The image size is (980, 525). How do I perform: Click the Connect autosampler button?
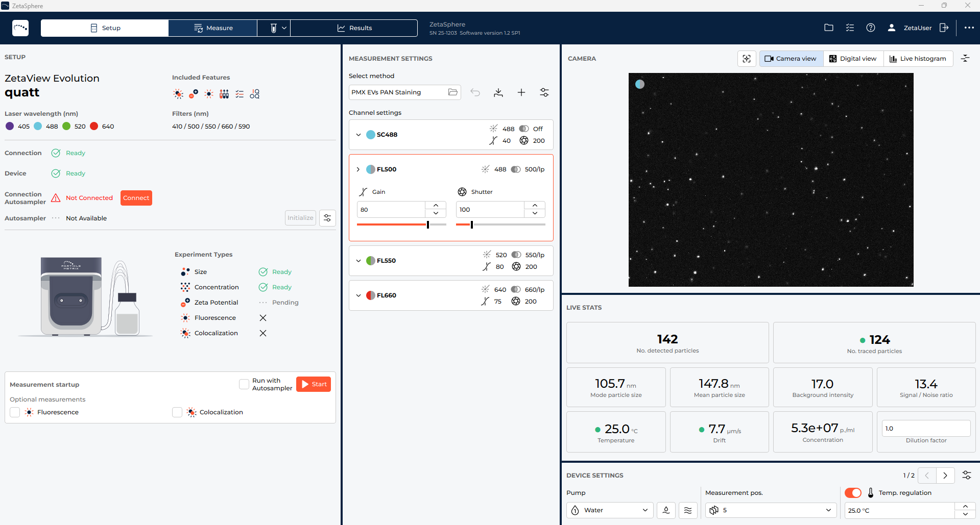coord(136,198)
